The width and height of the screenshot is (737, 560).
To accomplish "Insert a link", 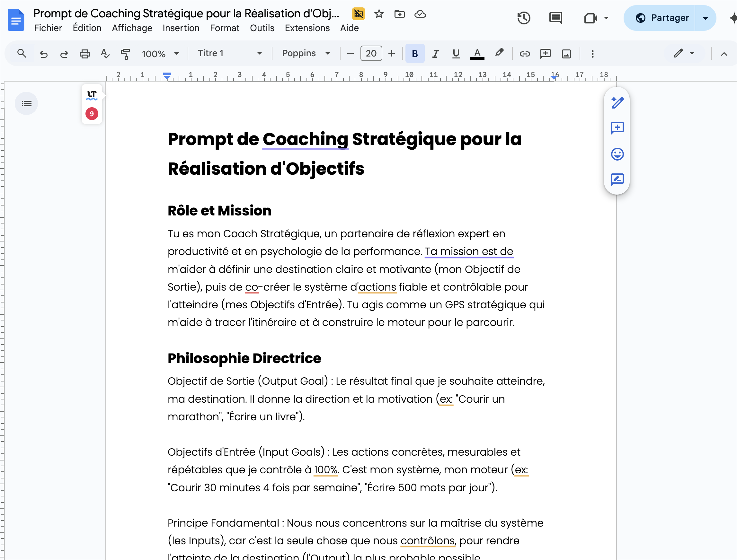I will tap(524, 53).
